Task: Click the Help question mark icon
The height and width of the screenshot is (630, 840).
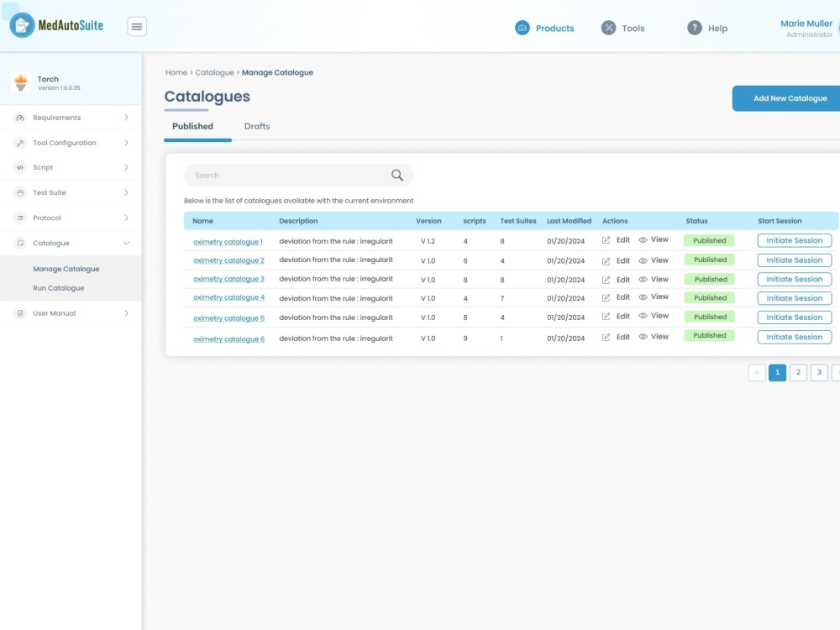Action: [695, 28]
